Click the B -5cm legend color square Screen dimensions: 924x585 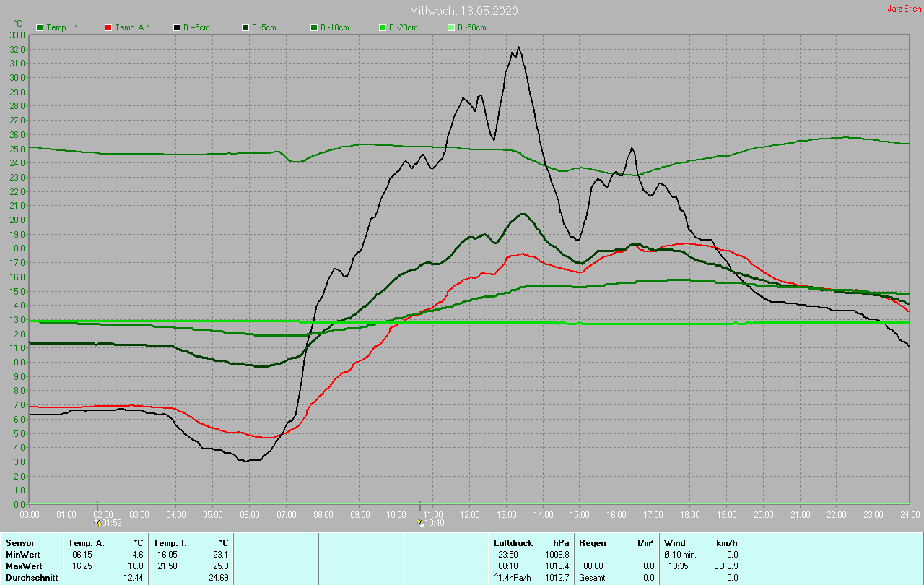pyautogui.click(x=245, y=27)
